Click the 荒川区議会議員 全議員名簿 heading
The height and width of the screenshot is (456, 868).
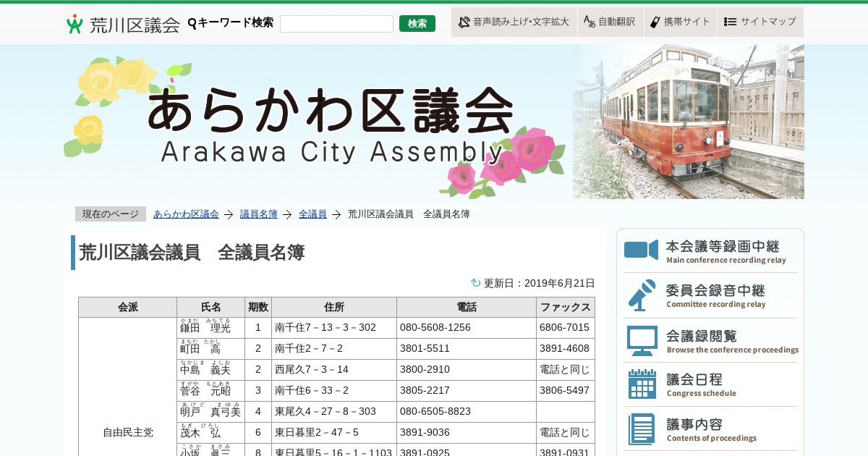(192, 253)
